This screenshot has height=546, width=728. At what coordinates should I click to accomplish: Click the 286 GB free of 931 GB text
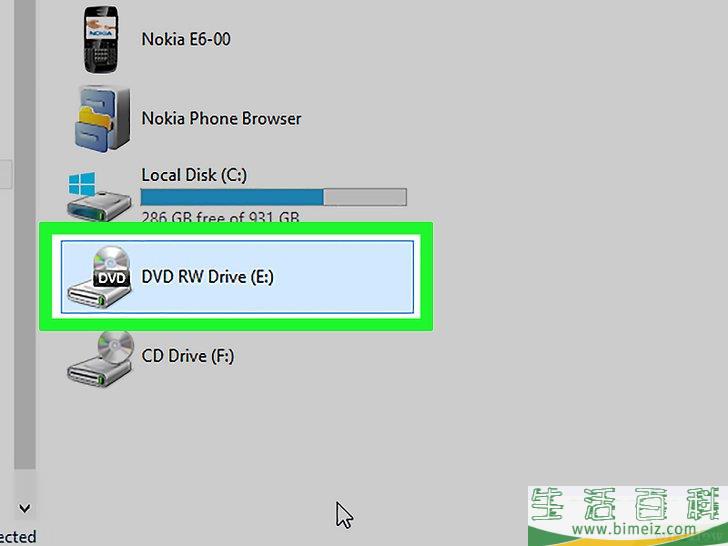(220, 216)
